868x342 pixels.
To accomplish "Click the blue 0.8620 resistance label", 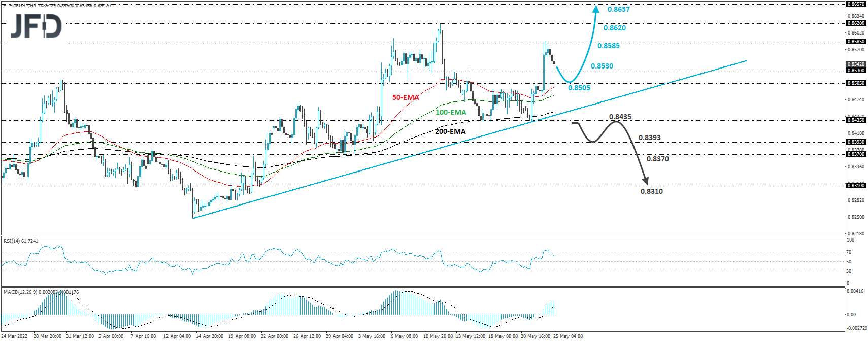I will (x=614, y=28).
